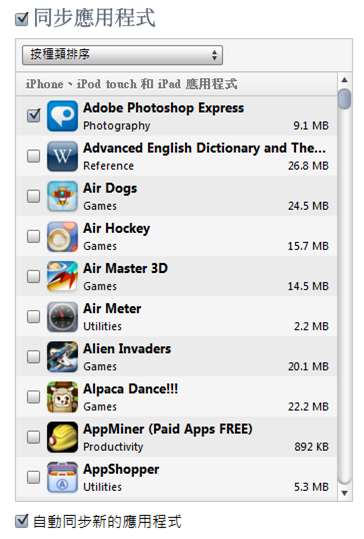This screenshot has width=364, height=539.
Task: Check the Air Meter checkbox
Action: pyautogui.click(x=33, y=316)
